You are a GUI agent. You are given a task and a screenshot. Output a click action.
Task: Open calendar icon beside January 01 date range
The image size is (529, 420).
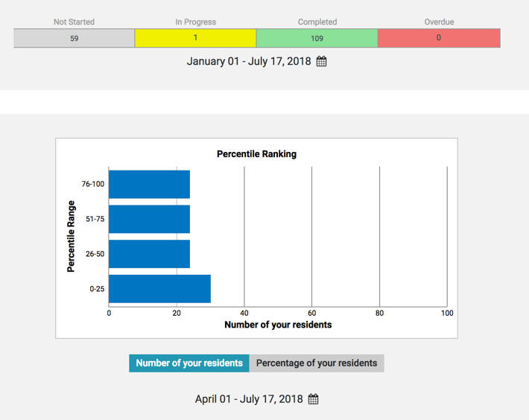(322, 62)
